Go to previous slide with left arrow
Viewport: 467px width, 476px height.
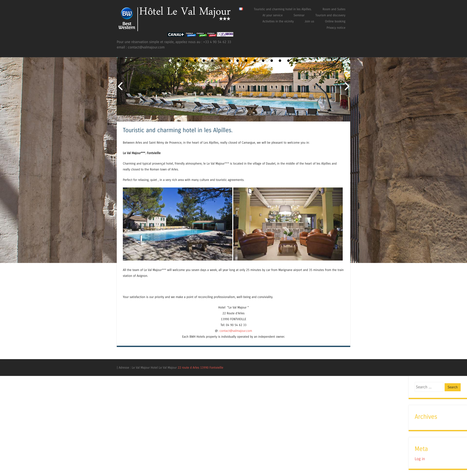click(x=120, y=86)
